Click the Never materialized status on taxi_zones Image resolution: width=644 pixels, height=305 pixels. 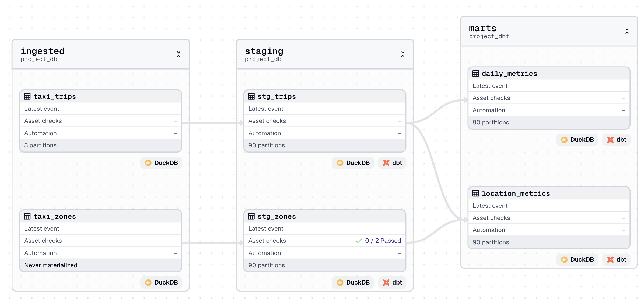(51, 265)
